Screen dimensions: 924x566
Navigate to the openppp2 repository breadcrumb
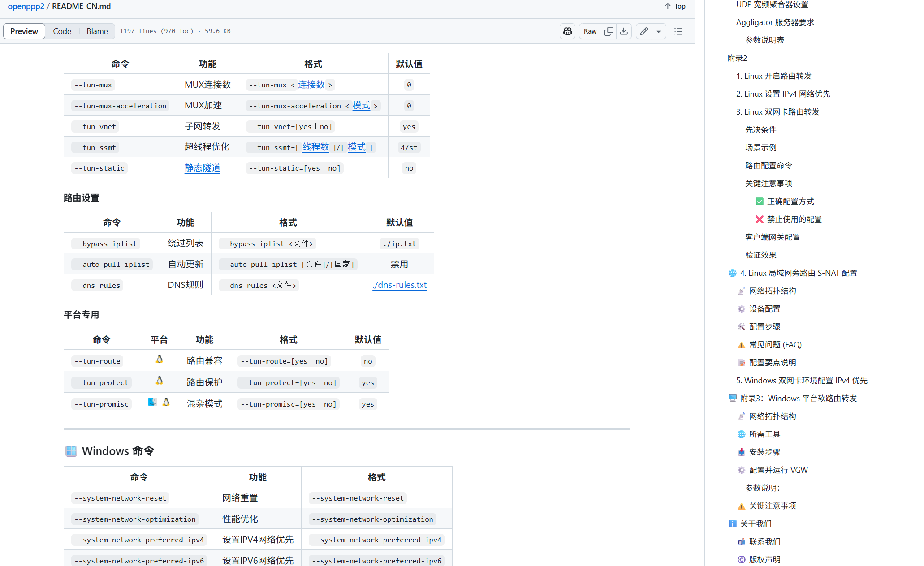coord(26,6)
